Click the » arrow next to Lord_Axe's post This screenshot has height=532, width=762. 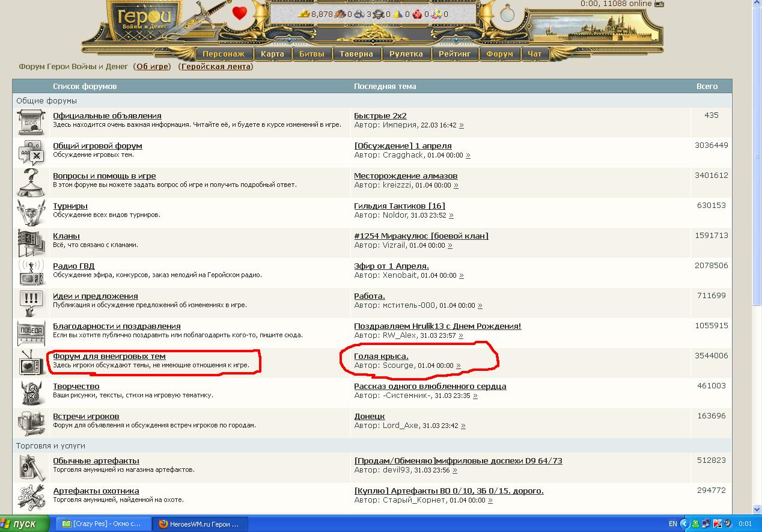pyautogui.click(x=463, y=426)
